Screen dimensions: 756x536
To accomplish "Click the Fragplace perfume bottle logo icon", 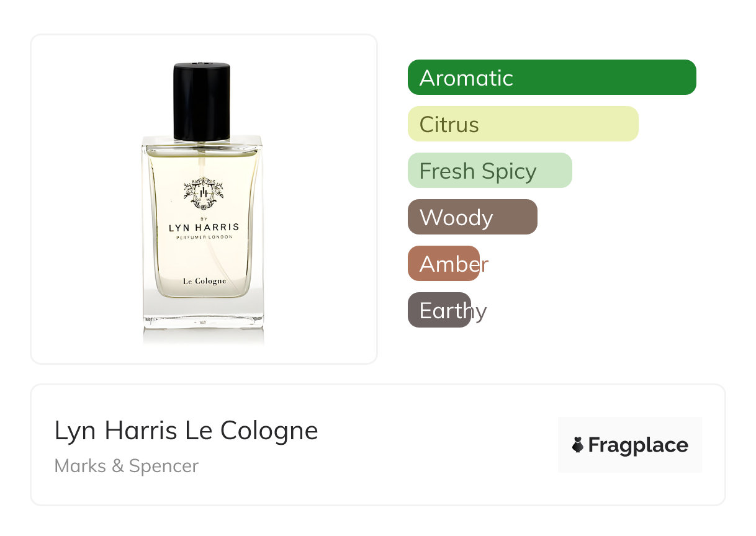I will 578,445.
